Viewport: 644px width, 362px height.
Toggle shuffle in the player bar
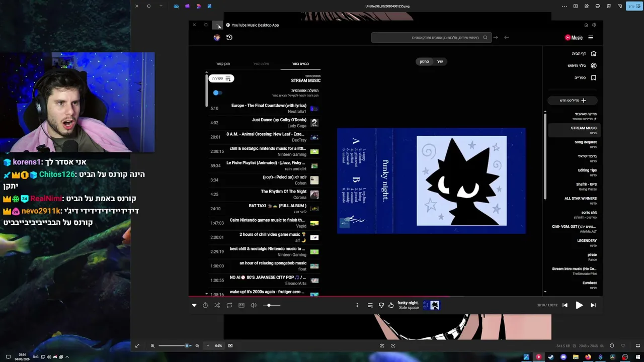pos(217,305)
